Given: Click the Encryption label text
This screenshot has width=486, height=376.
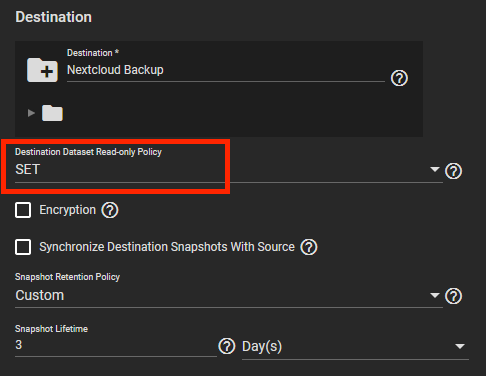Looking at the screenshot, I should (x=68, y=210).
